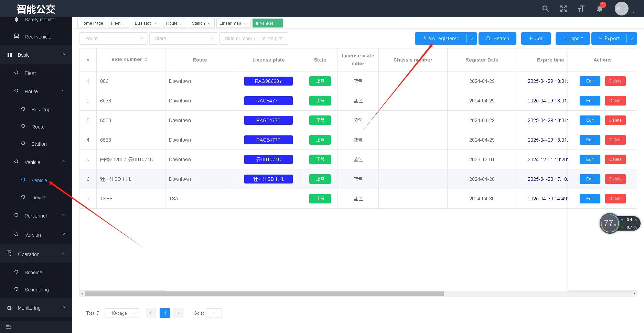Image resolution: width=644 pixels, height=333 pixels.
Task: Toggle fullscreen mode icon in header
Action: 563,9
